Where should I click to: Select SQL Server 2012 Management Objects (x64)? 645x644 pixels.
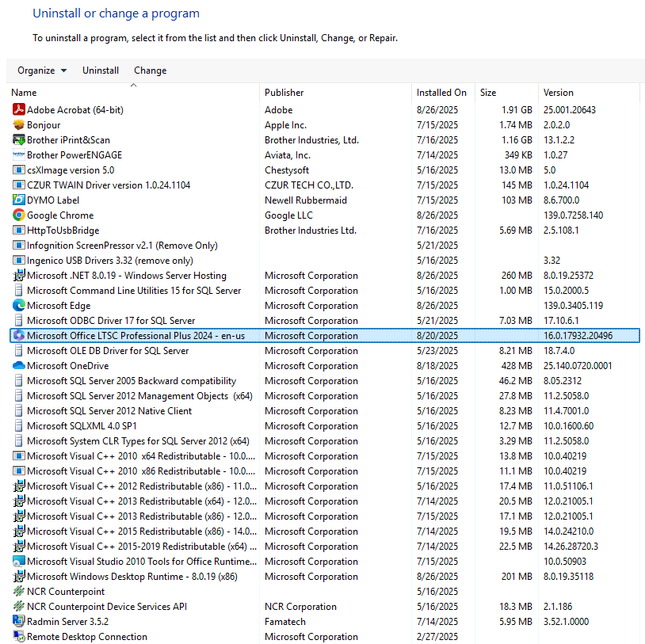(325, 396)
